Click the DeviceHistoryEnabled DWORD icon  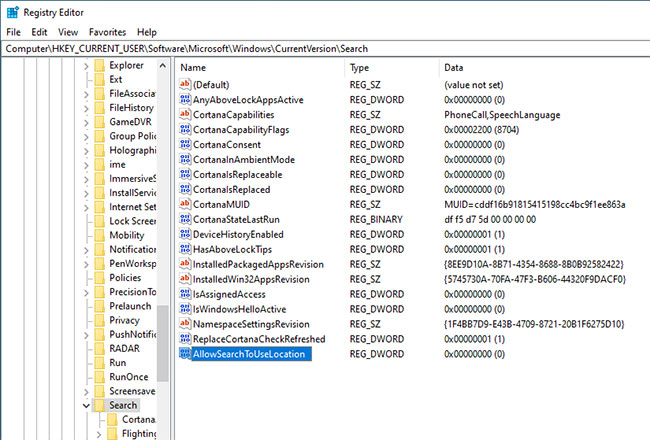[x=185, y=233]
